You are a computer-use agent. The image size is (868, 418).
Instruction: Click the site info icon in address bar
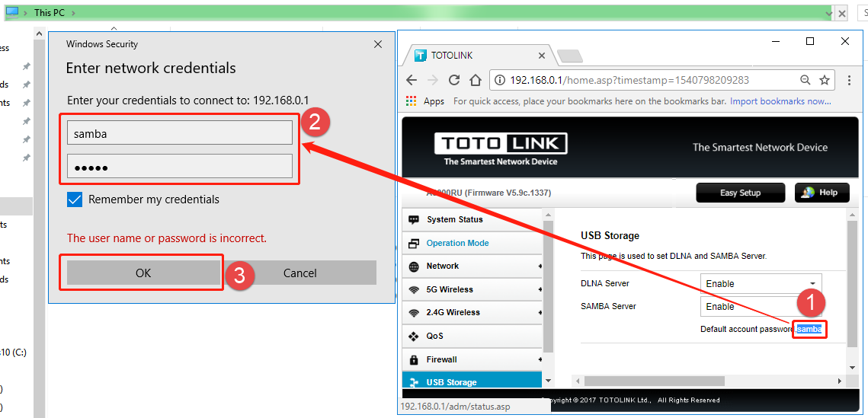(500, 80)
